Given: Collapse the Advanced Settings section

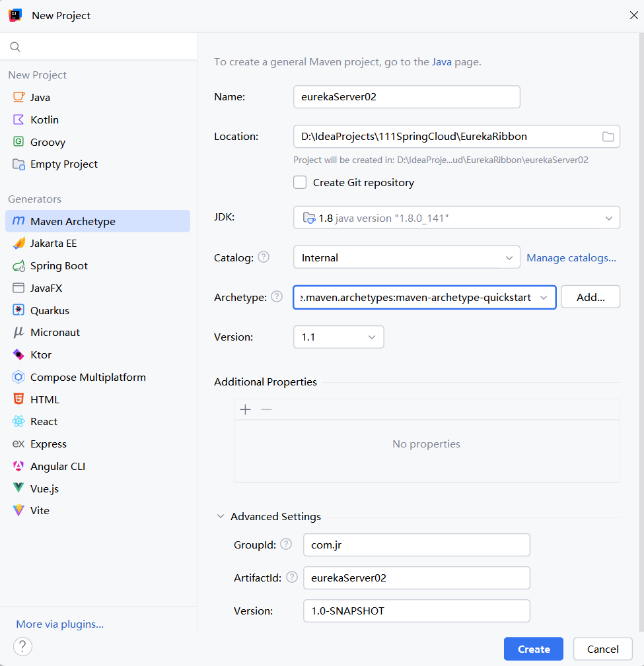Looking at the screenshot, I should point(220,516).
